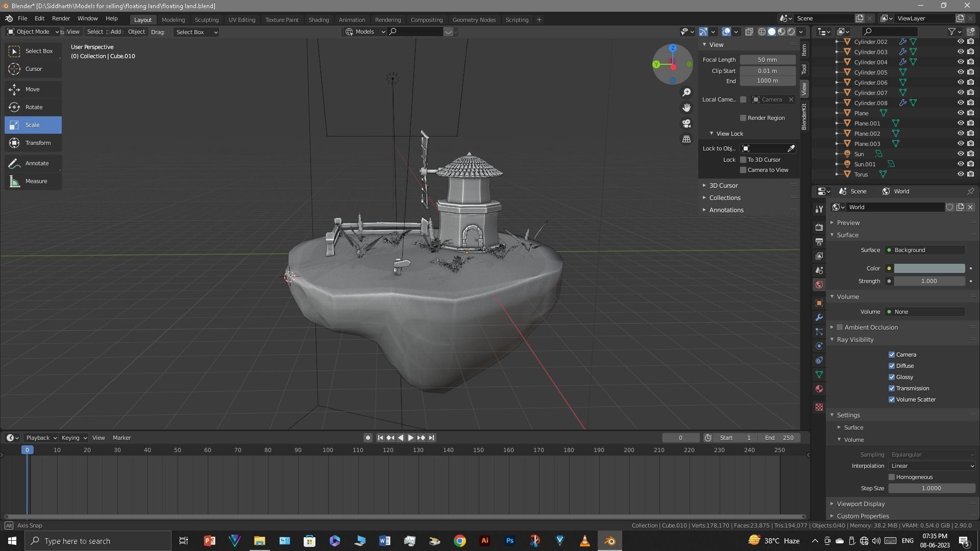
Task: Collapse the Ray Visibility panel
Action: click(x=855, y=340)
